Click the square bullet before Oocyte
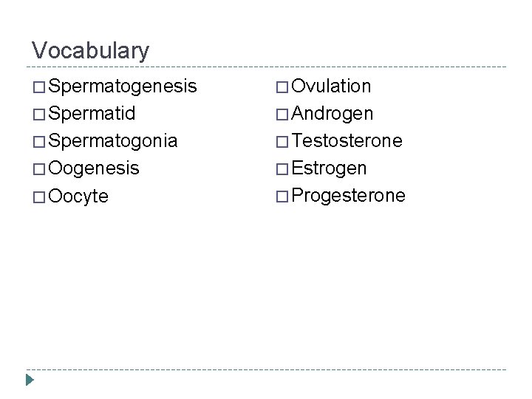Viewport: 532px width, 399px height. [x=38, y=197]
